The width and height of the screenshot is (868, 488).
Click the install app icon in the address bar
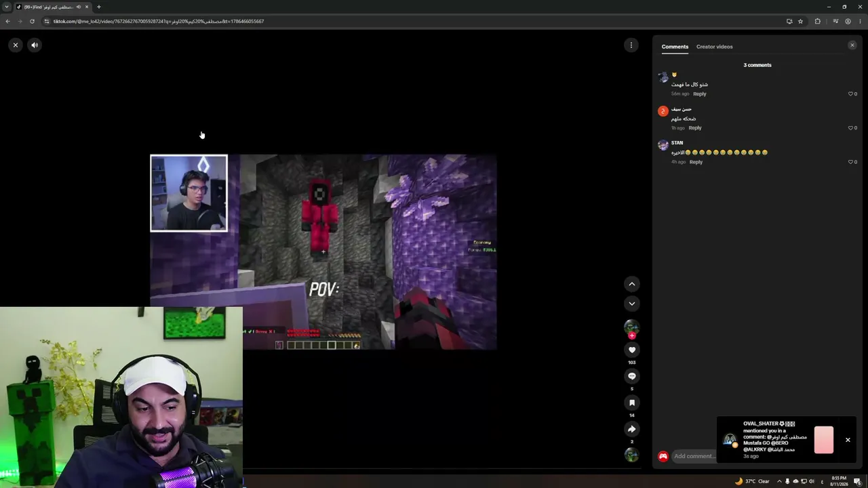pos(789,21)
